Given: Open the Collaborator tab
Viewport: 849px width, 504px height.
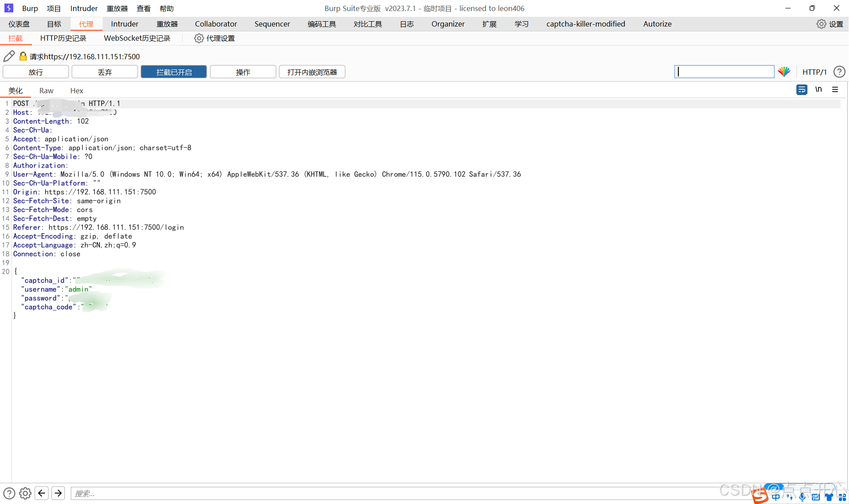Looking at the screenshot, I should [x=216, y=24].
